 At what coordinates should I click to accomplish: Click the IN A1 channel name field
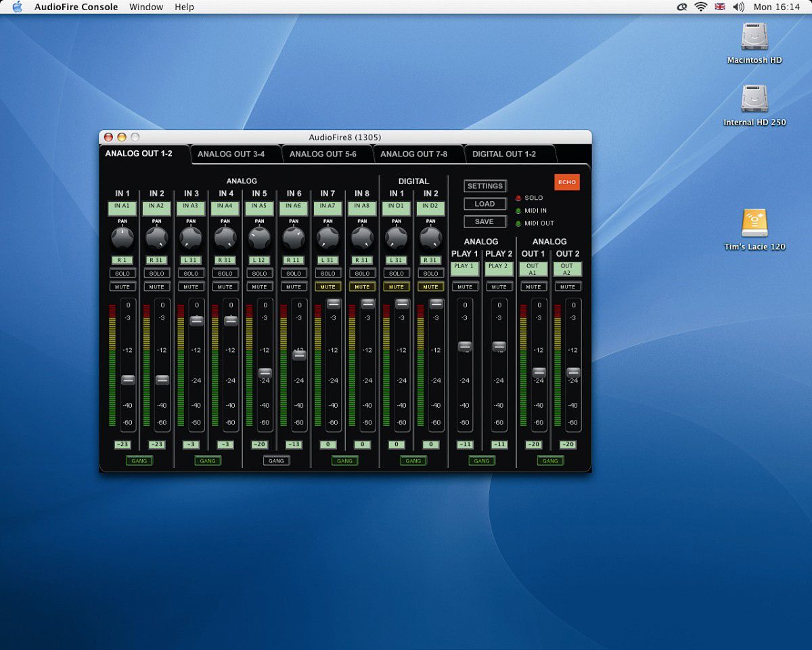(x=122, y=209)
